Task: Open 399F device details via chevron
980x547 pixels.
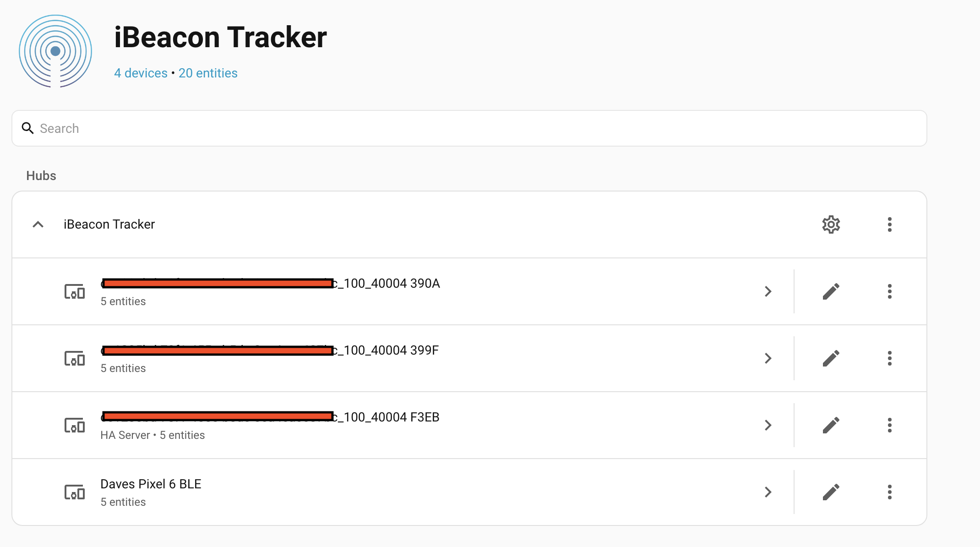Action: 768,358
